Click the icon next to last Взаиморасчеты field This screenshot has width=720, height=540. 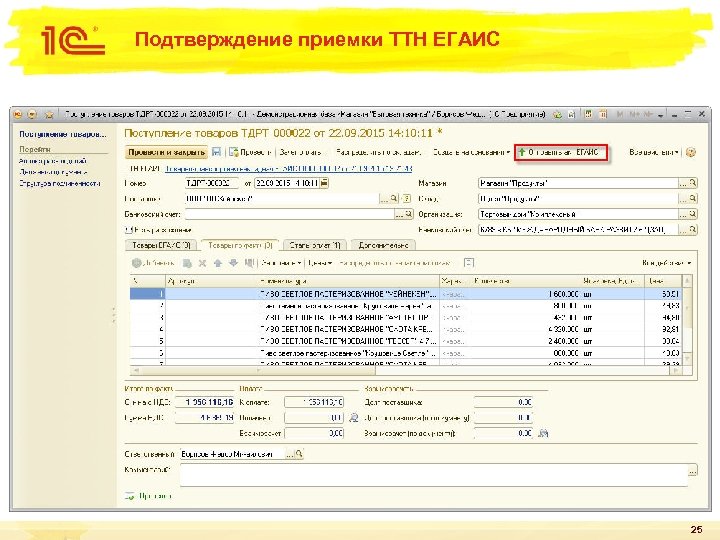tap(543, 433)
